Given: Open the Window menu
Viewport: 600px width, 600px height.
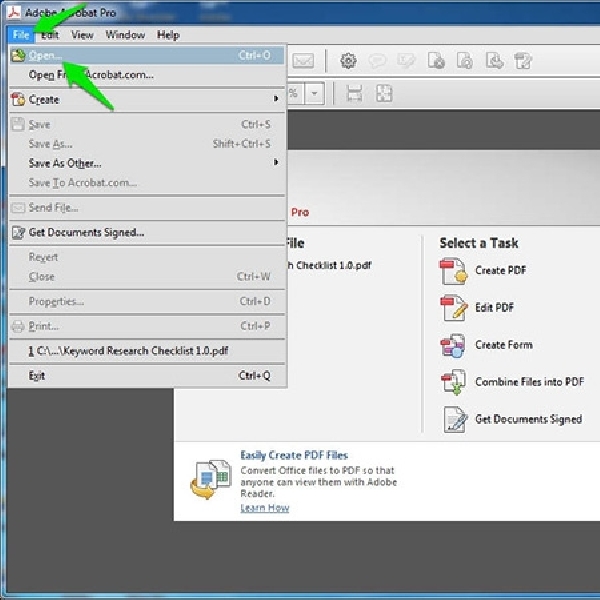Looking at the screenshot, I should 125,35.
